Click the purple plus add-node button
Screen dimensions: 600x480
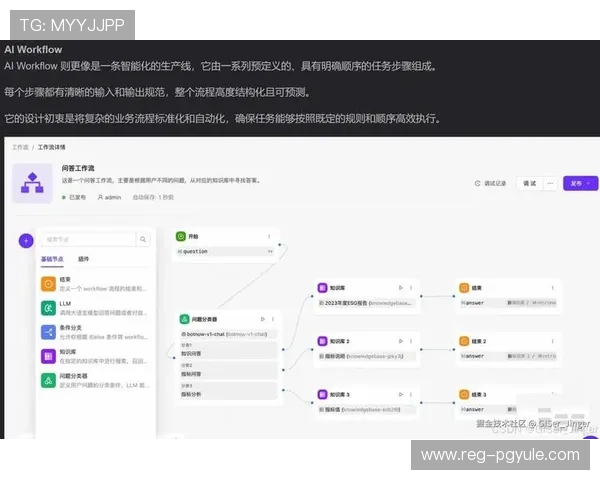point(26,241)
